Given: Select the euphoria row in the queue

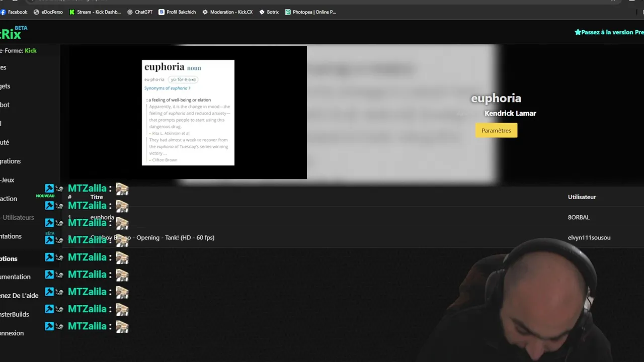Looking at the screenshot, I should [x=352, y=217].
